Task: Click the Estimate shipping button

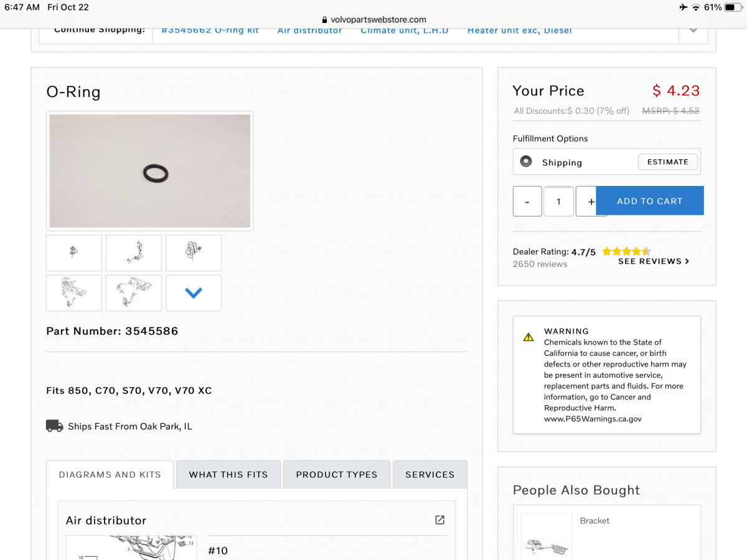Action: tap(667, 162)
